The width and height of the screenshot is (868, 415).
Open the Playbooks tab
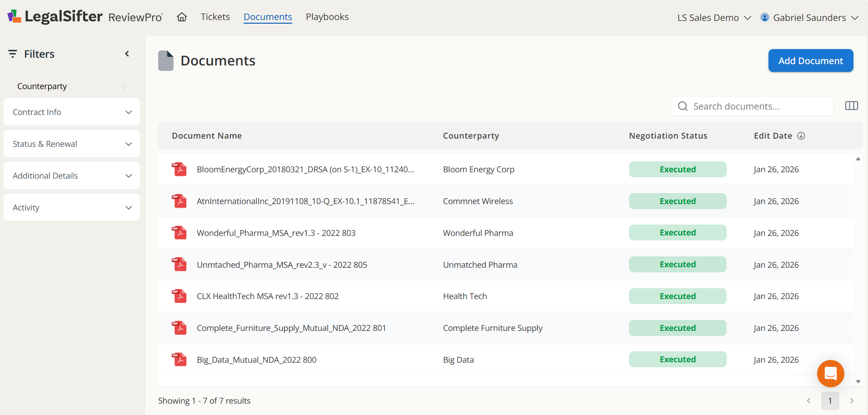coord(327,17)
